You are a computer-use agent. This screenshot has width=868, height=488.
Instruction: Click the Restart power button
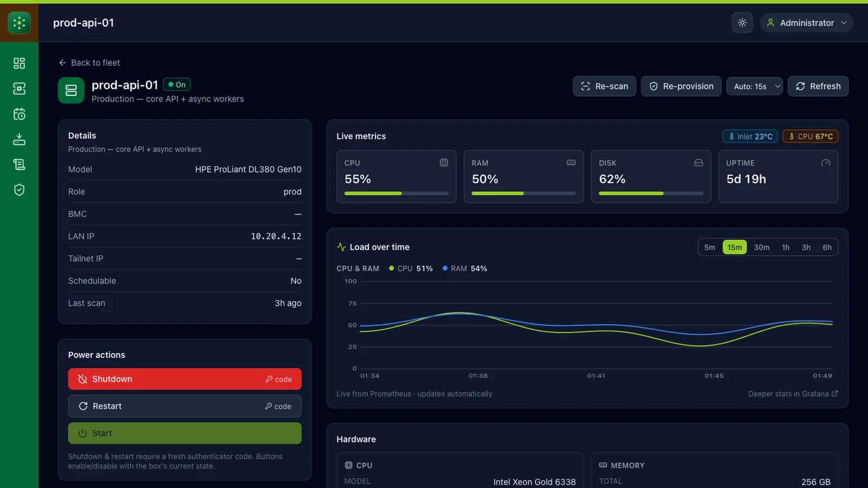coord(185,406)
